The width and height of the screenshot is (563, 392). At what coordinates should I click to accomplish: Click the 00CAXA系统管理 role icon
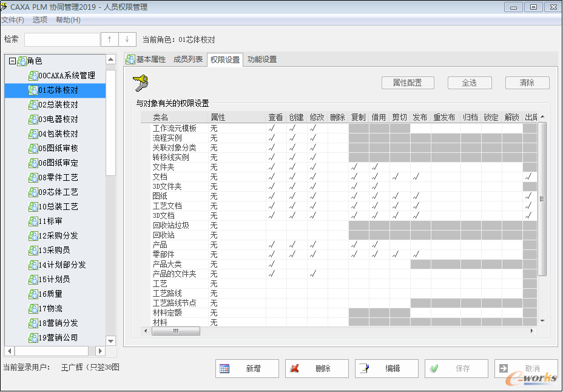tap(33, 76)
